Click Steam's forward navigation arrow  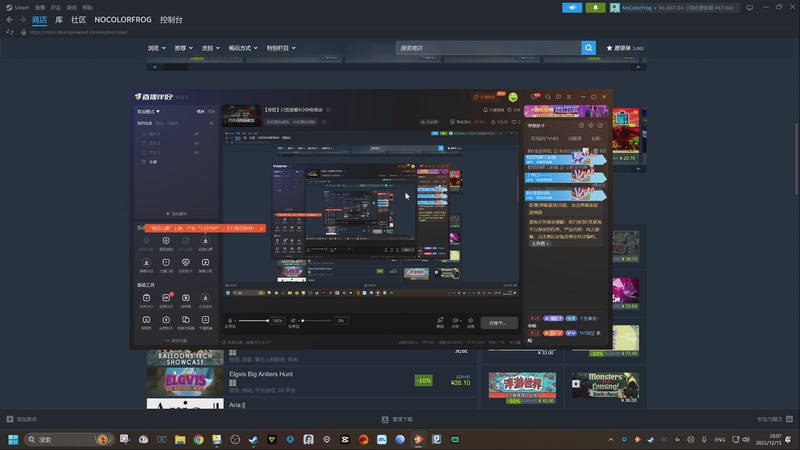click(22, 19)
